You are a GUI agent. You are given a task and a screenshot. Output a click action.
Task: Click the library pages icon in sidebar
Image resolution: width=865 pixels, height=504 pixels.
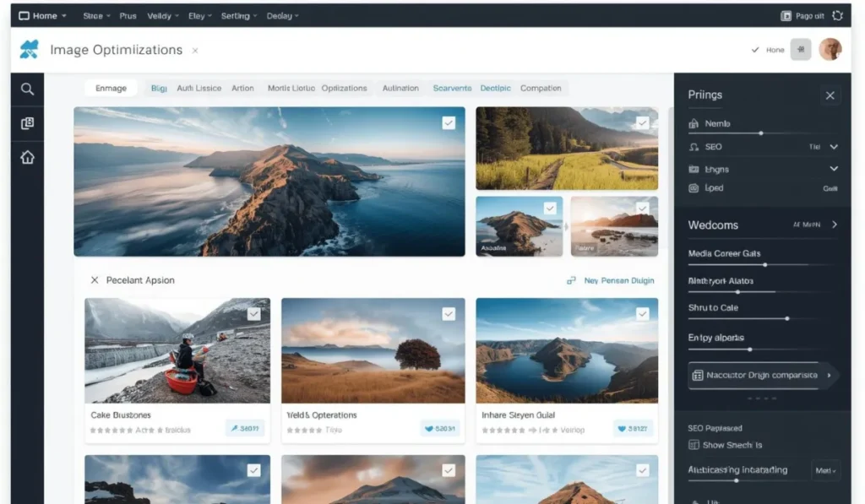tap(27, 123)
